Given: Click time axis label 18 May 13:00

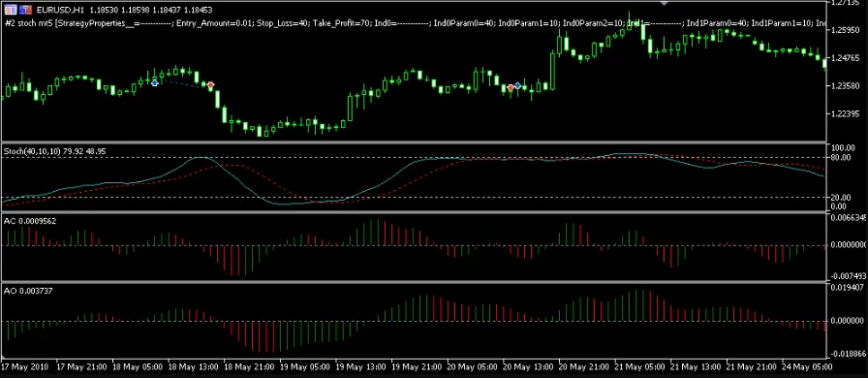Looking at the screenshot, I should (x=193, y=367).
